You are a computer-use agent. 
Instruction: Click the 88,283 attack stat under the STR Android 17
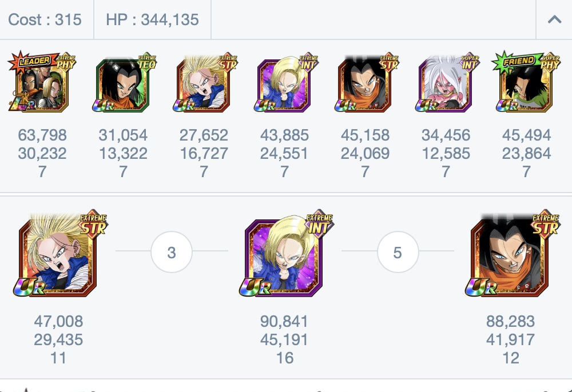(510, 321)
